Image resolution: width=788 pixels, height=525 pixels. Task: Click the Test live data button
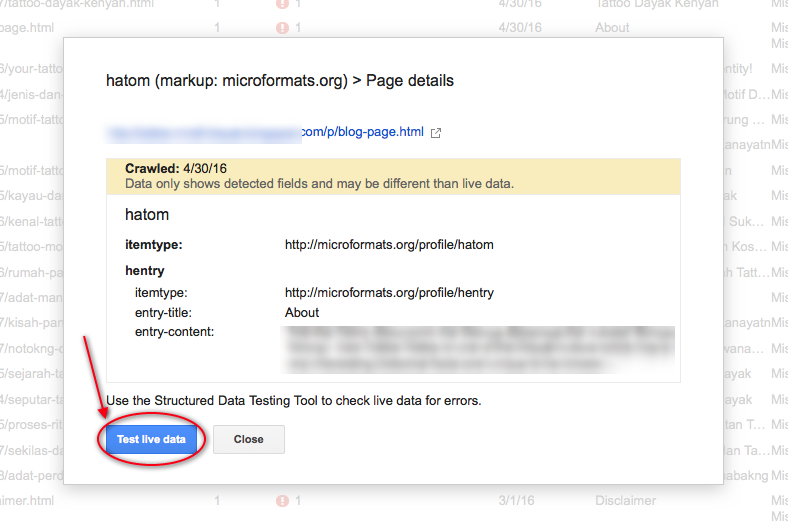[151, 439]
